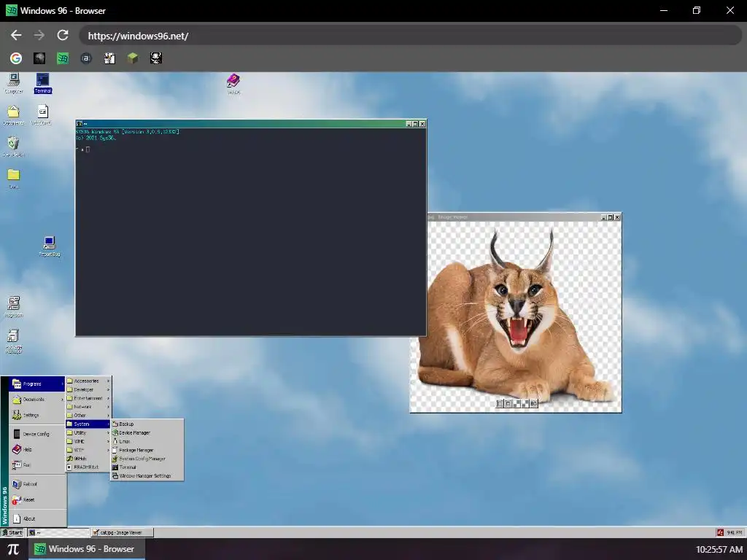Open Documents in the Start menu
The image size is (747, 560).
click(x=37, y=400)
